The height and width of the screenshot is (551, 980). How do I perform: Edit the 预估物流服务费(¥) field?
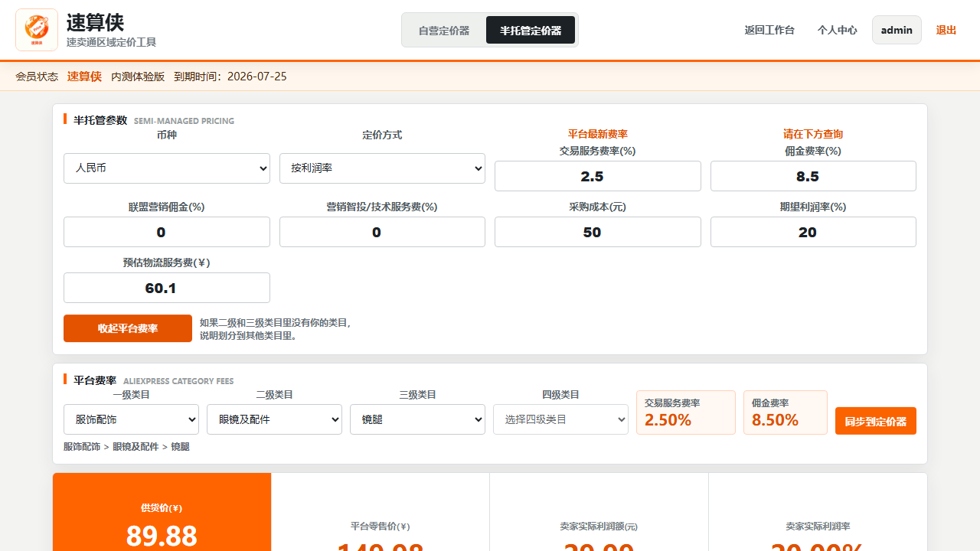167,288
